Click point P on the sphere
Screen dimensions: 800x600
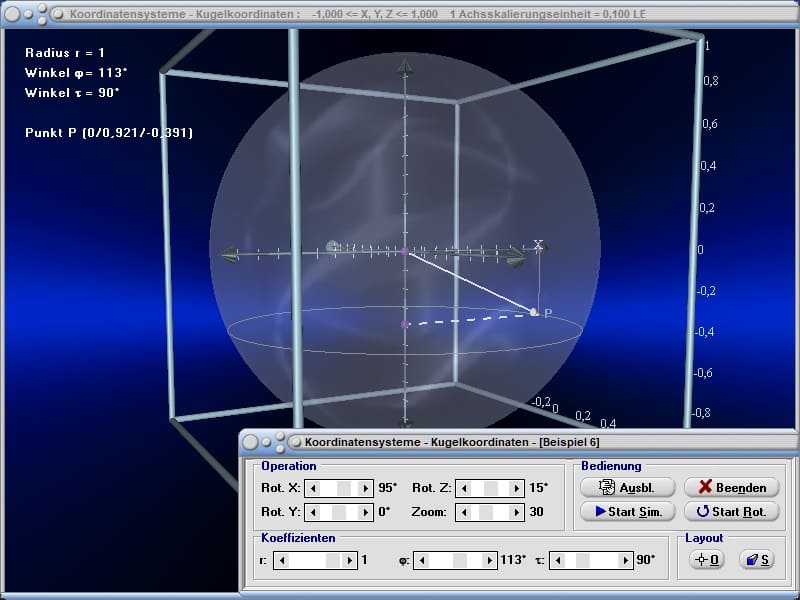click(534, 312)
